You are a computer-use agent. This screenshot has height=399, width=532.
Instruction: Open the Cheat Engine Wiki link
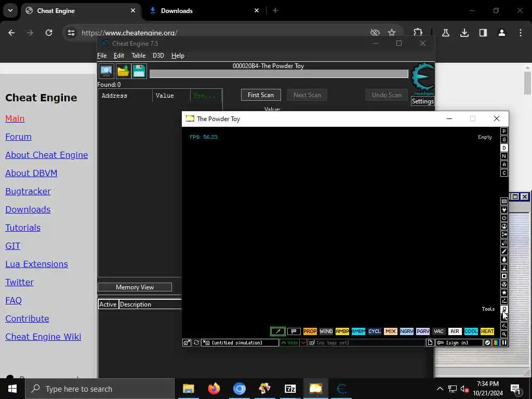click(x=43, y=337)
